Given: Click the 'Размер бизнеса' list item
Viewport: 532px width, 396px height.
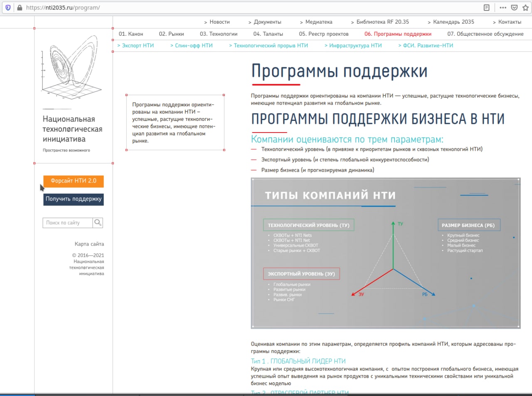Looking at the screenshot, I should point(318,170).
